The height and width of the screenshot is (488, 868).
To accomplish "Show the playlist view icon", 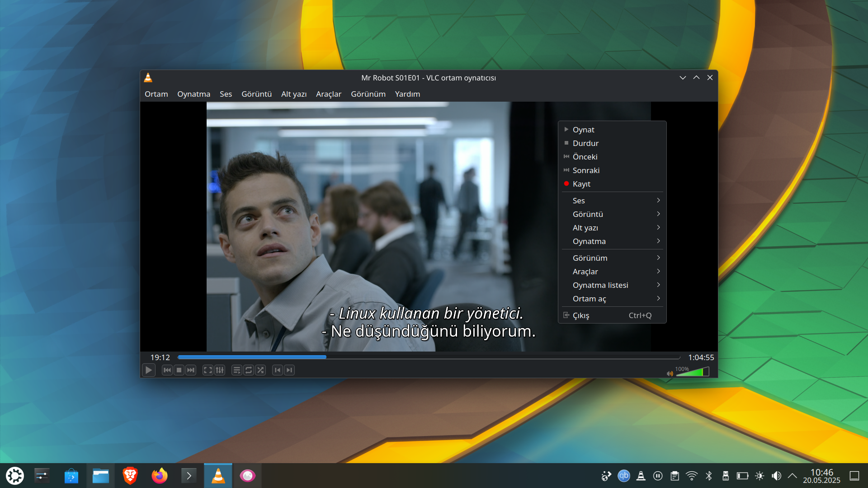I will (x=236, y=370).
